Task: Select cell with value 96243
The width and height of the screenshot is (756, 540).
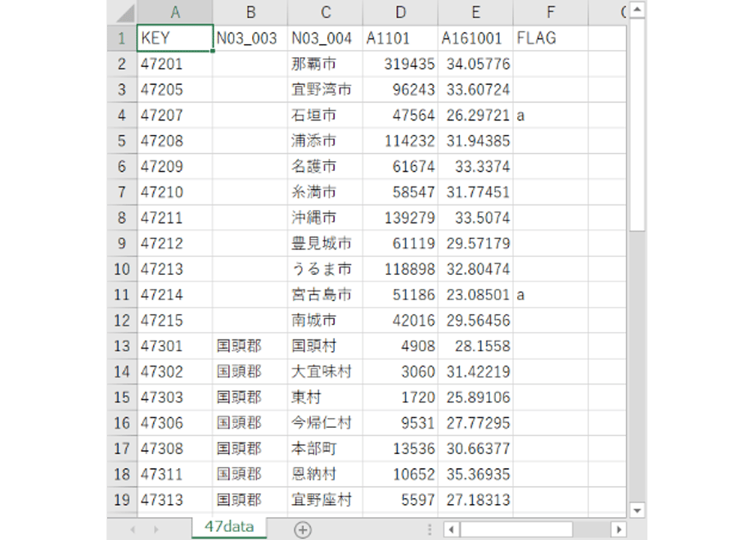Action: (401, 90)
